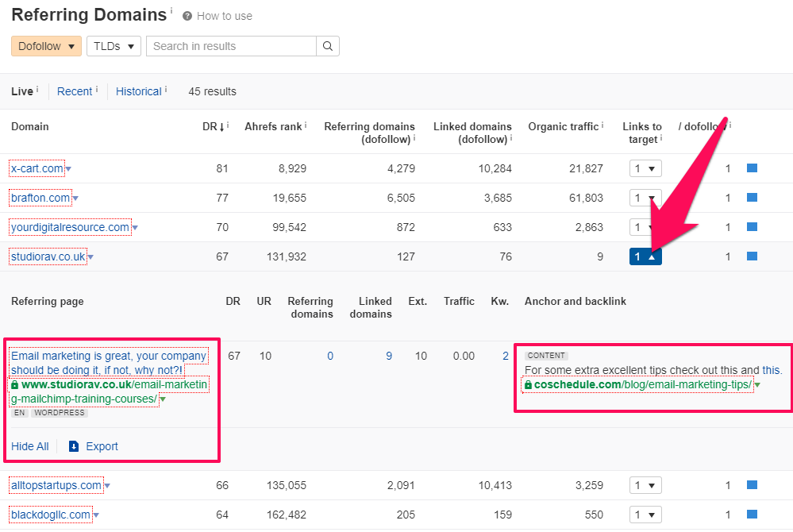Click the blue square icon in brafton.com row
The height and width of the screenshot is (532, 793).
pos(752,198)
